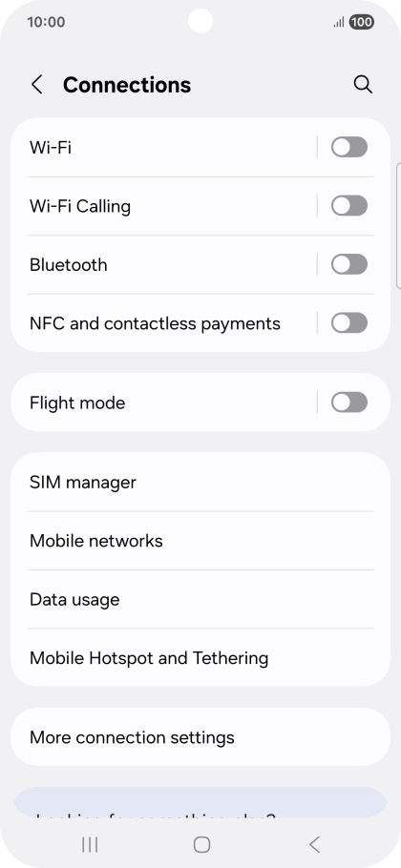Viewport: 401px width, 868px height.
Task: Open SIM manager
Action: pos(200,482)
